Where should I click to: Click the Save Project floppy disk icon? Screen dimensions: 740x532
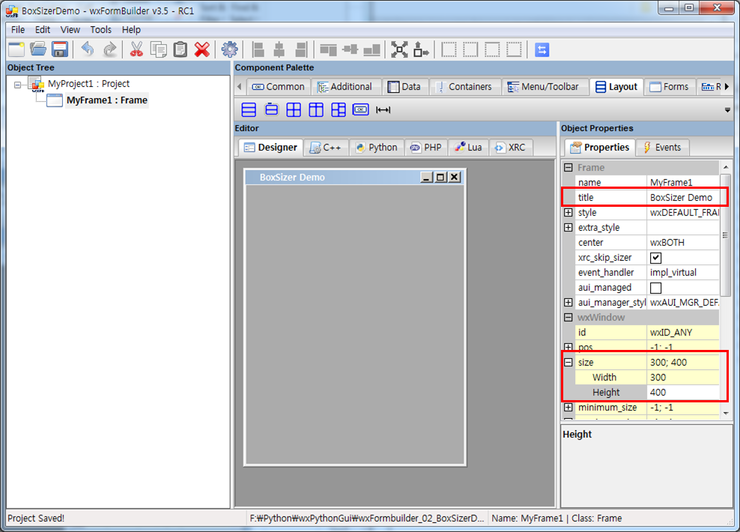pos(60,49)
